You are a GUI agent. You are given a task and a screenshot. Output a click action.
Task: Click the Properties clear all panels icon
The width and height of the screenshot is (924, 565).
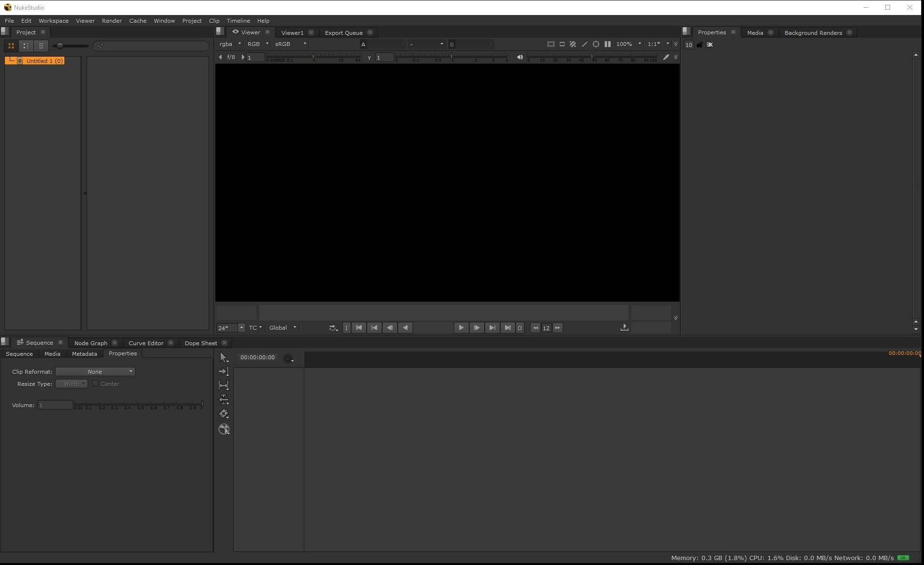pos(710,45)
